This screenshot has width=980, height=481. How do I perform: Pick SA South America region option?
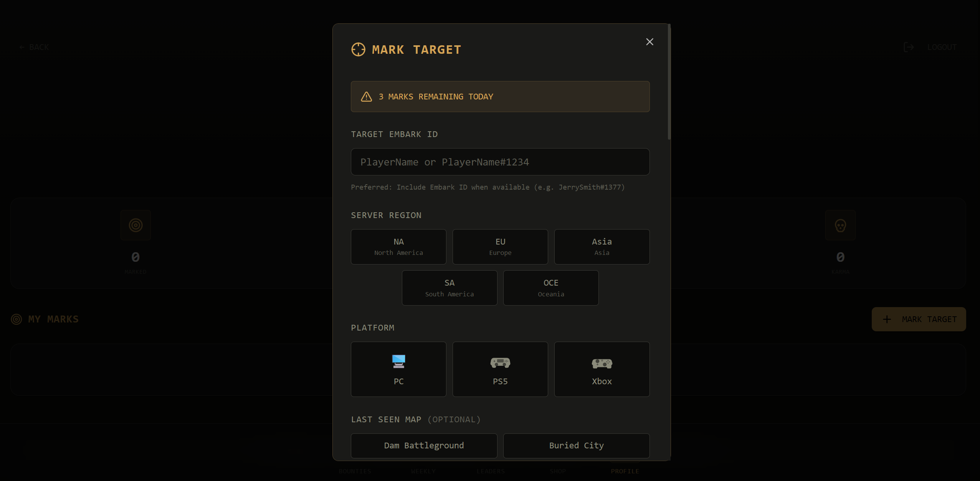click(x=450, y=288)
